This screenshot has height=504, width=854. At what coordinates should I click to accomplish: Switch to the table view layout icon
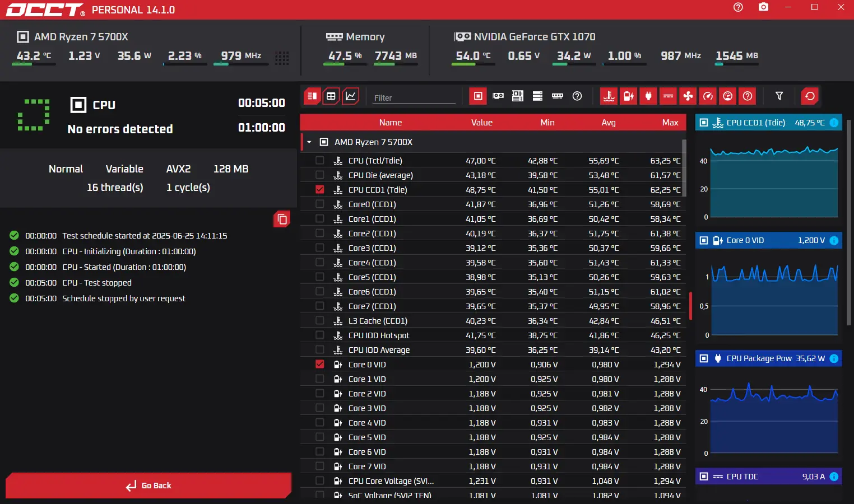[331, 96]
